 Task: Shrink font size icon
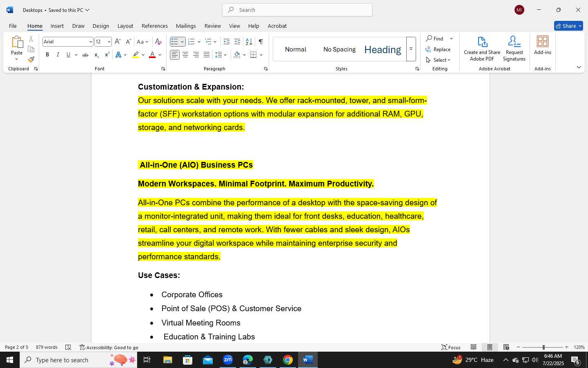pos(128,42)
